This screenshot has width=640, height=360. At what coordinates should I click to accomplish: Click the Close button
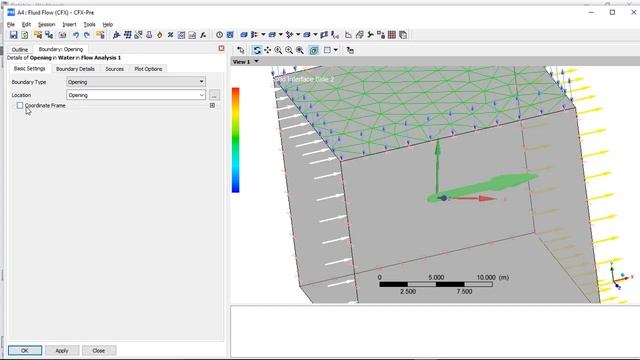[x=99, y=351]
